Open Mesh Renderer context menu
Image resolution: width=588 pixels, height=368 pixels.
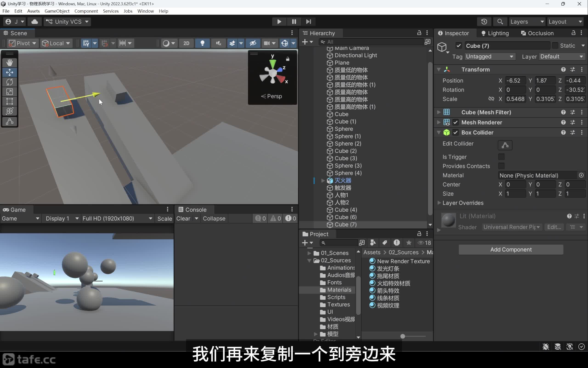click(x=582, y=122)
